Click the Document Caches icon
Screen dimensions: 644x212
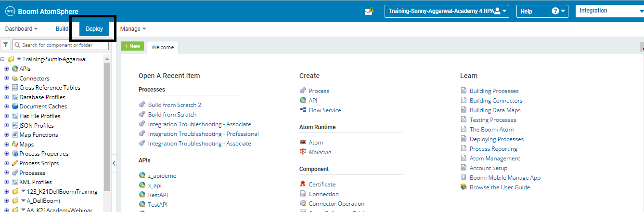click(x=15, y=106)
